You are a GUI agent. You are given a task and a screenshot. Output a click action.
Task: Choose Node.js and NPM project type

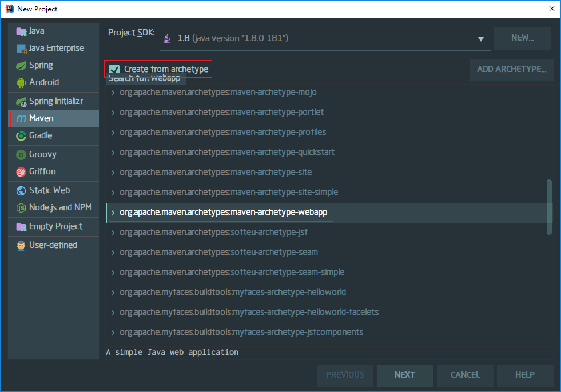tap(53, 208)
